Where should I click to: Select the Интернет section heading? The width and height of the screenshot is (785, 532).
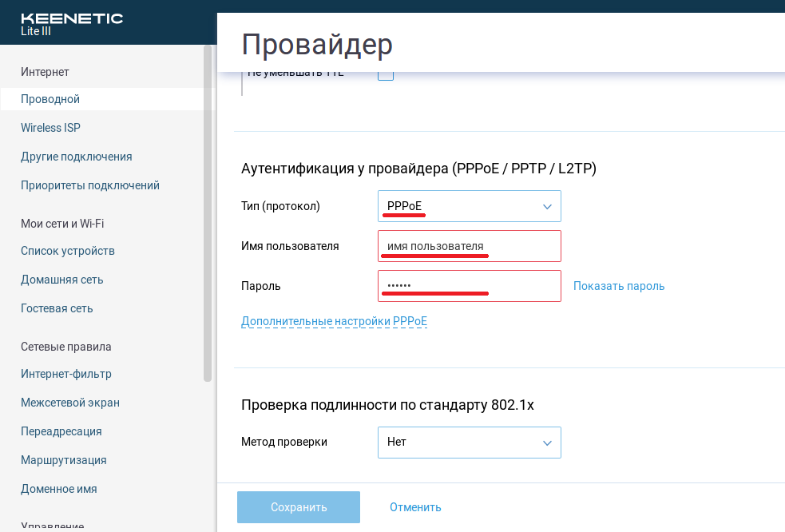45,72
